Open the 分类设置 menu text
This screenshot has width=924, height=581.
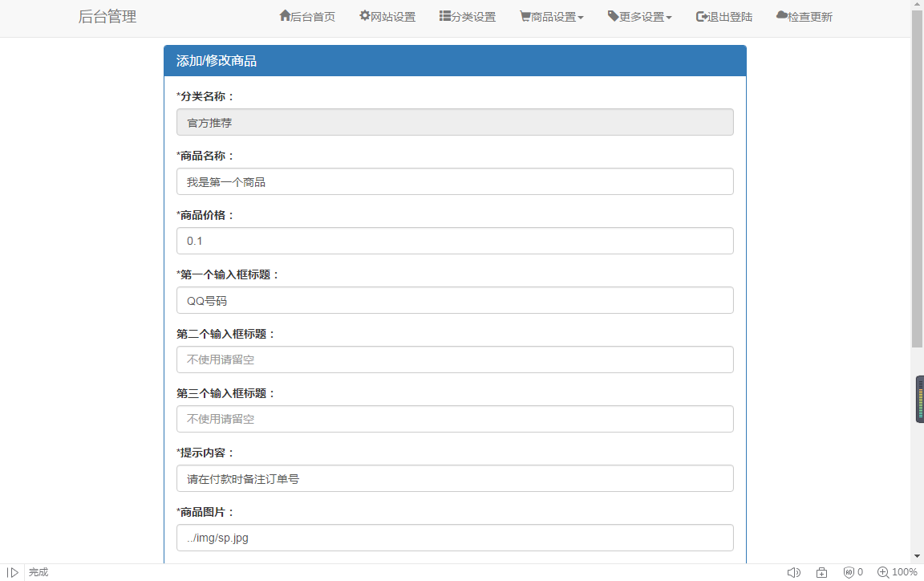[473, 17]
